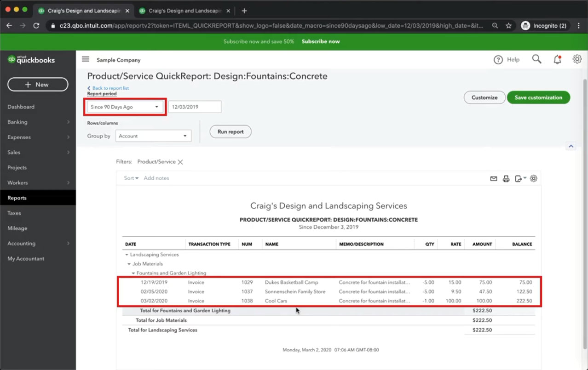Open the Sort dropdown
Viewport: 588px width, 370px height.
[x=131, y=178]
